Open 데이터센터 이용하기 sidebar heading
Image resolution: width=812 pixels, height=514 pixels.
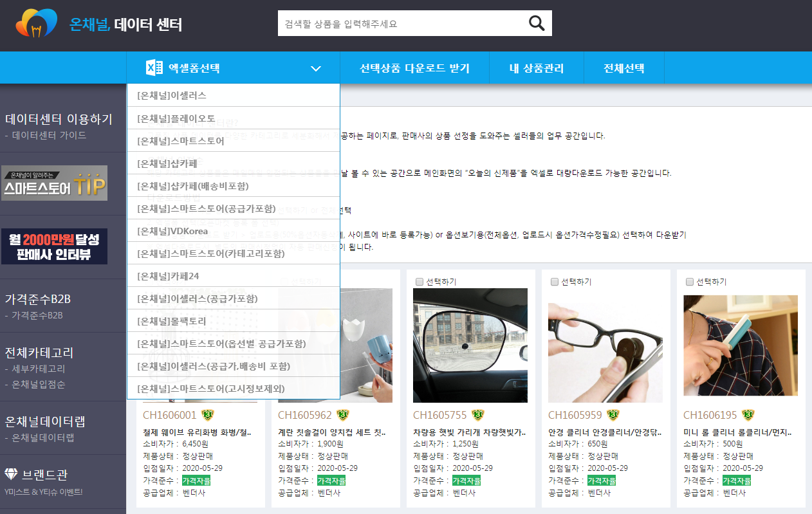(59, 119)
